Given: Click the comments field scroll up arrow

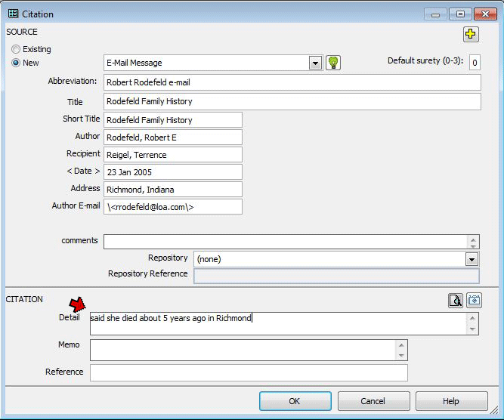Looking at the screenshot, I should 473,239.
